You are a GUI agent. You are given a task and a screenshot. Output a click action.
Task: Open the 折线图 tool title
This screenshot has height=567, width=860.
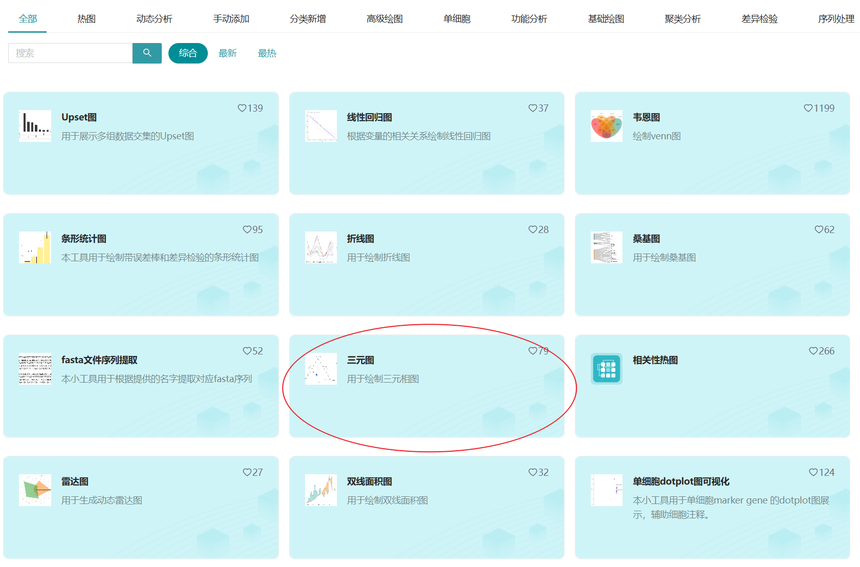[360, 239]
